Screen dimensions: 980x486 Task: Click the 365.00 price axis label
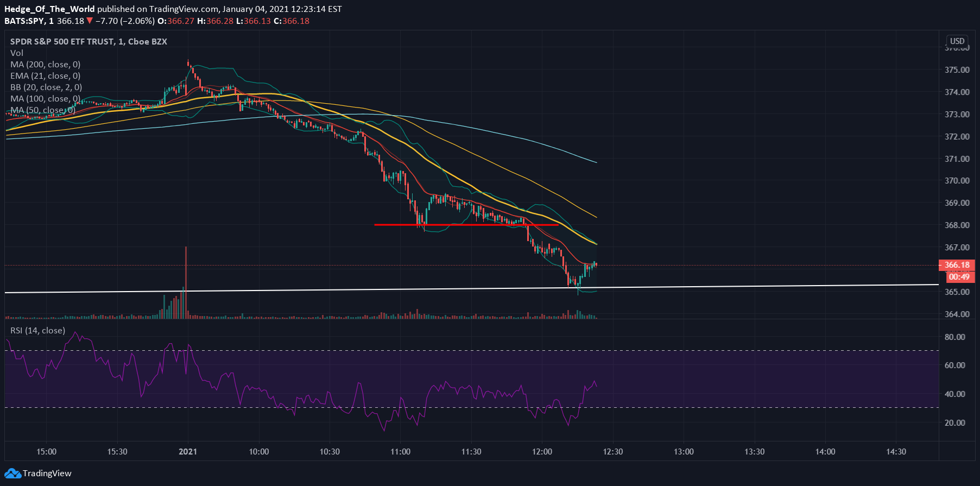[x=957, y=292]
